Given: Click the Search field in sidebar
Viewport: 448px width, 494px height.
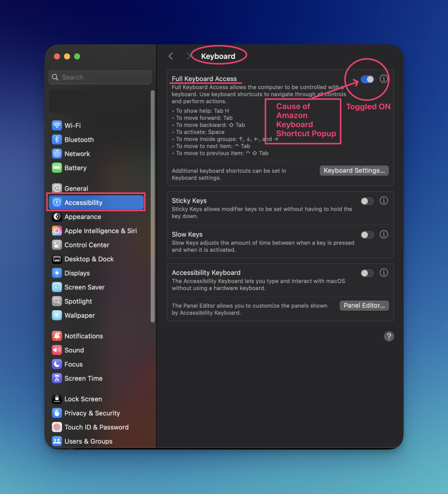Looking at the screenshot, I should pos(100,77).
